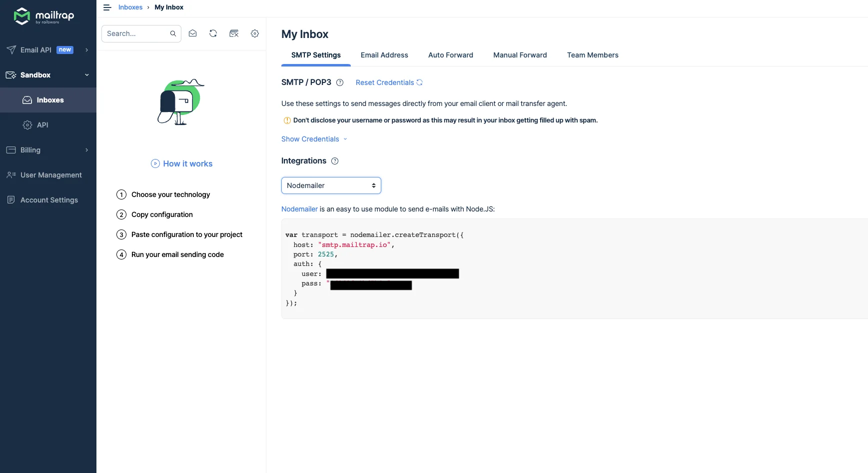
Task: Open the Nodemailer documentation link
Action: (299, 209)
